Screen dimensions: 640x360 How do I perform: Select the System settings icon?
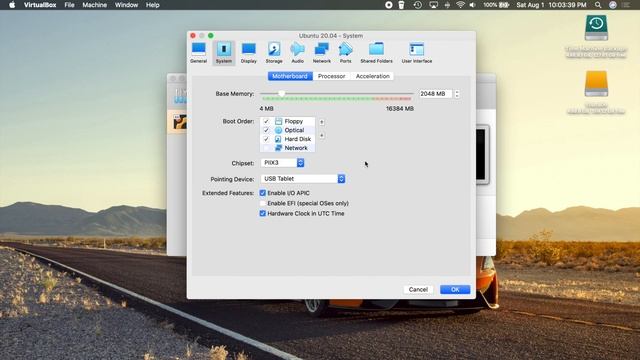pos(224,53)
